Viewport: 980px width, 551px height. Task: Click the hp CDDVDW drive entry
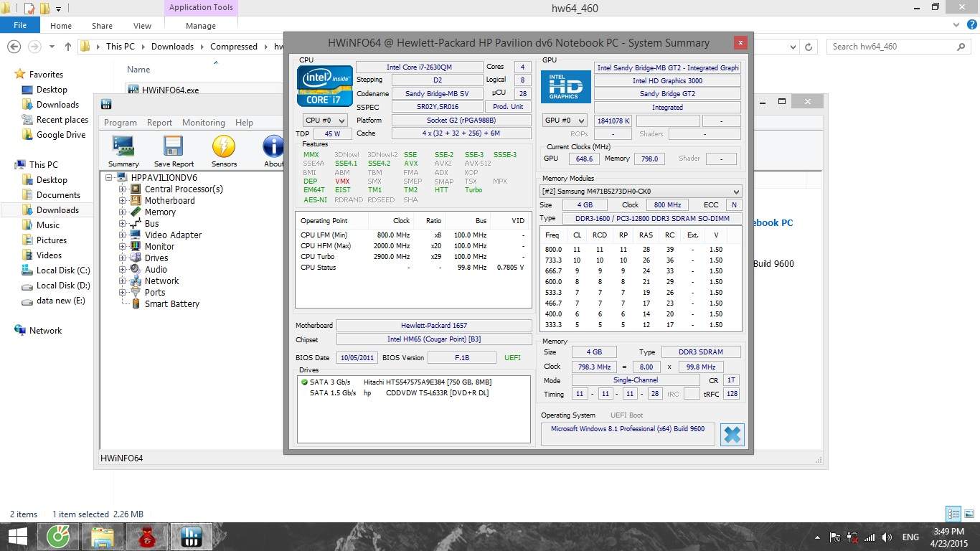pyautogui.click(x=413, y=393)
